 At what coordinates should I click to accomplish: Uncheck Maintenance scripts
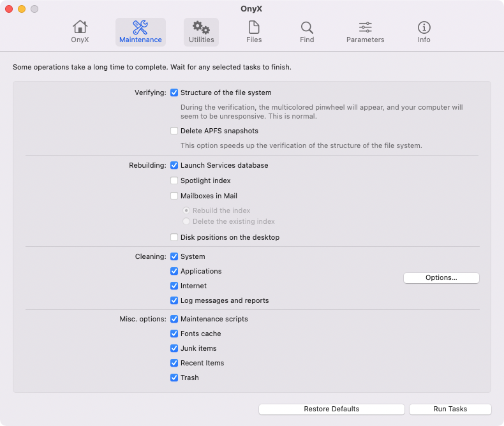click(x=174, y=319)
